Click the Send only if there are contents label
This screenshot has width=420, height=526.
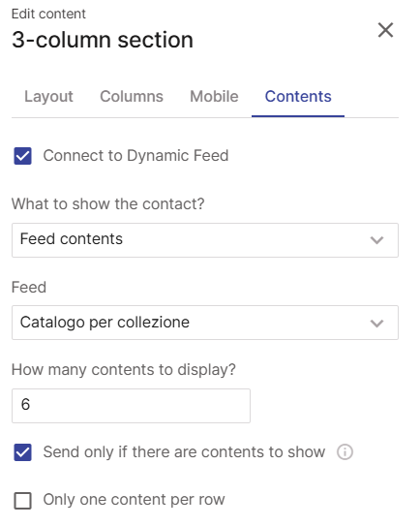184,451
